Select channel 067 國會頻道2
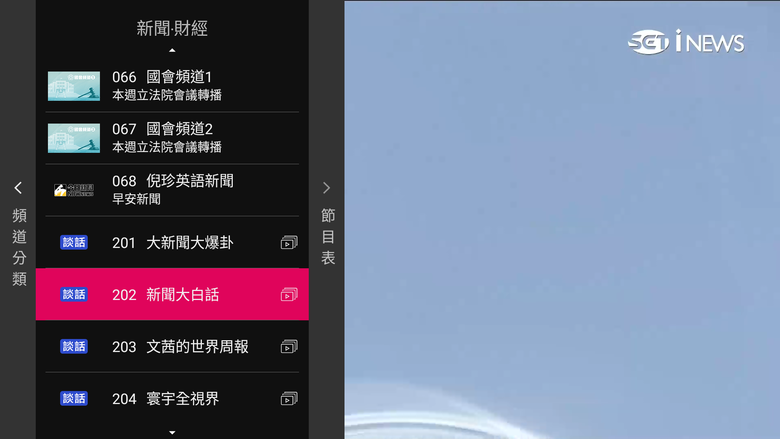This screenshot has height=439, width=780. 172,138
